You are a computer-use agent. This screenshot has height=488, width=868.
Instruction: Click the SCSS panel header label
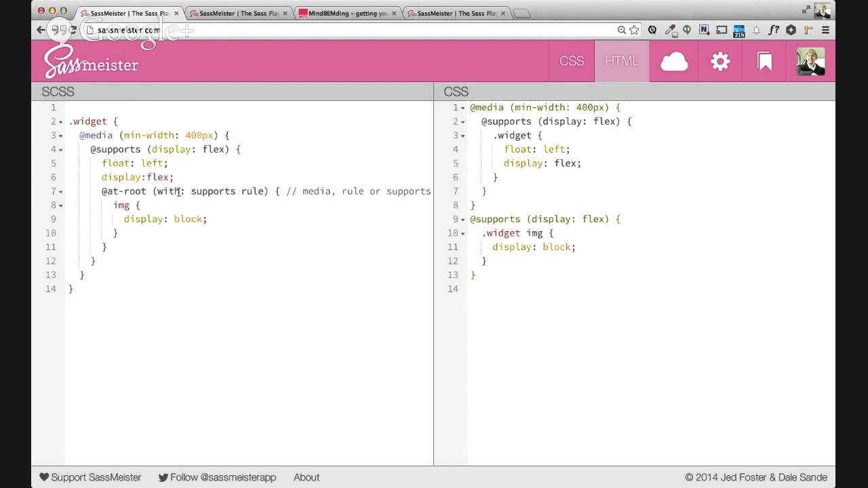tap(58, 91)
